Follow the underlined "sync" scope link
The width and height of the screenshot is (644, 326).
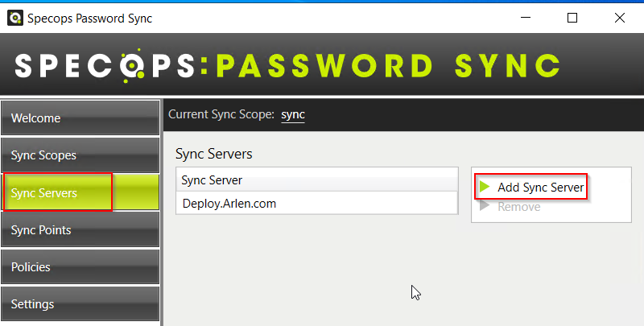[293, 114]
